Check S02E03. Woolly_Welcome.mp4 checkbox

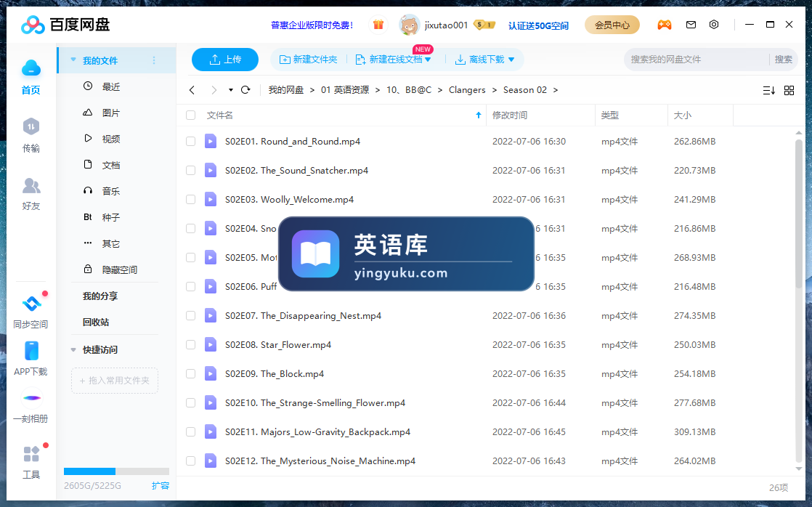click(x=190, y=199)
